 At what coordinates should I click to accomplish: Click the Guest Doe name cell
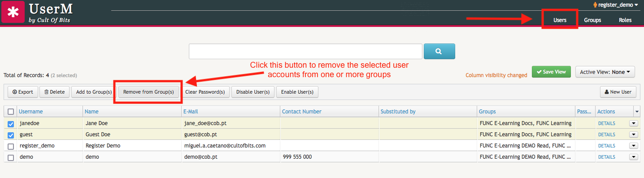98,135
